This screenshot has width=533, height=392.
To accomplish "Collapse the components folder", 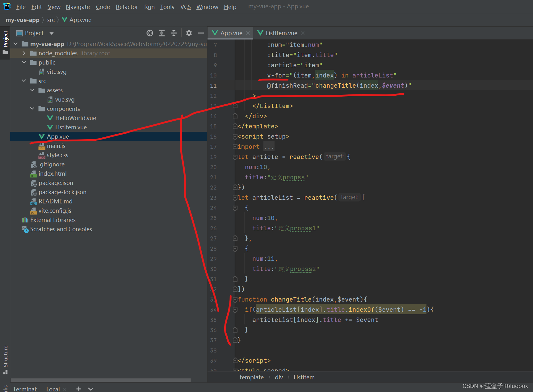I will [32, 109].
